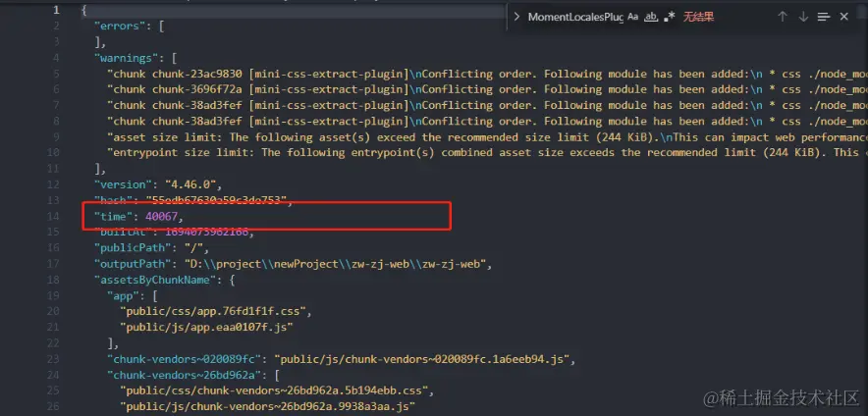Click the "assetsByChunkName" key
Screen dimensions: 868x416
pyautogui.click(x=155, y=280)
